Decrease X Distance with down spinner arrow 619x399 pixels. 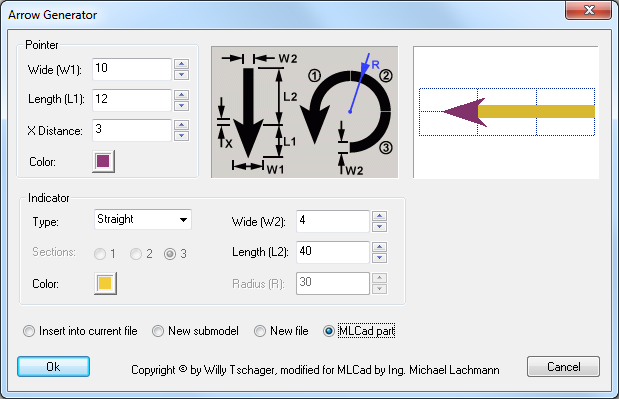tap(181, 136)
